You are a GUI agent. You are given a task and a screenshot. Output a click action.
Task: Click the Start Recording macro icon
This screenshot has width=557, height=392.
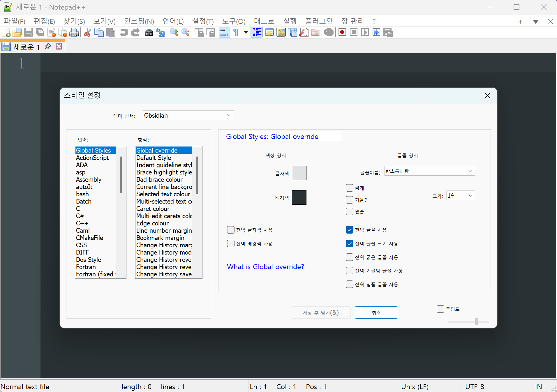(342, 33)
